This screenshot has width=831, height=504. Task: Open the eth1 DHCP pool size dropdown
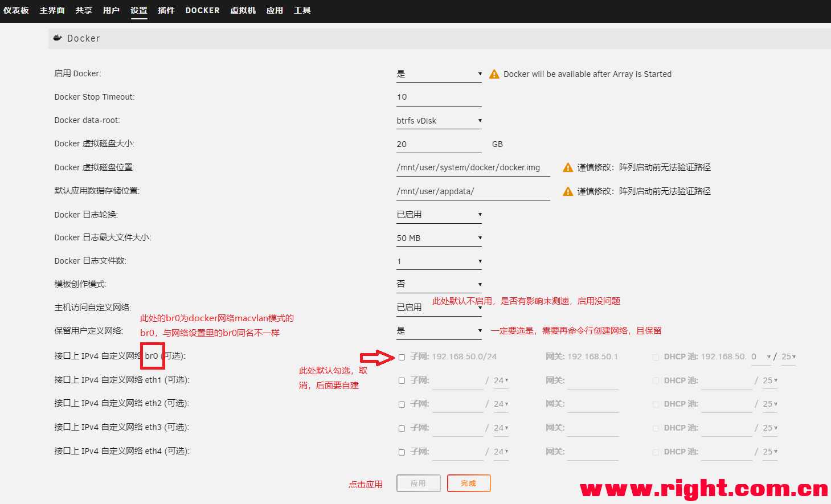770,380
